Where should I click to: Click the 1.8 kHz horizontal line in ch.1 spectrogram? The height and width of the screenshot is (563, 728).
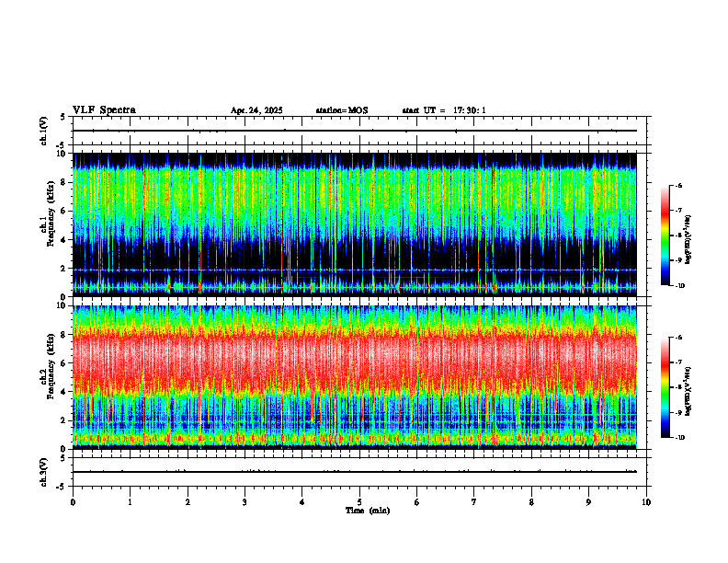pyautogui.click(x=355, y=270)
